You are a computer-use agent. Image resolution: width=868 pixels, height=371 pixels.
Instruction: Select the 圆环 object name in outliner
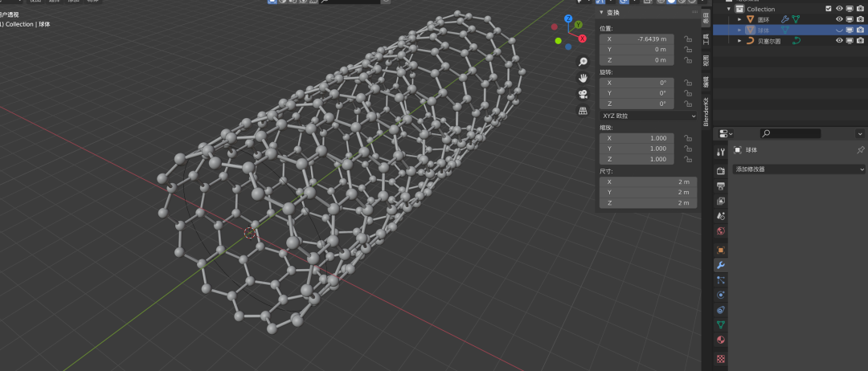point(764,19)
